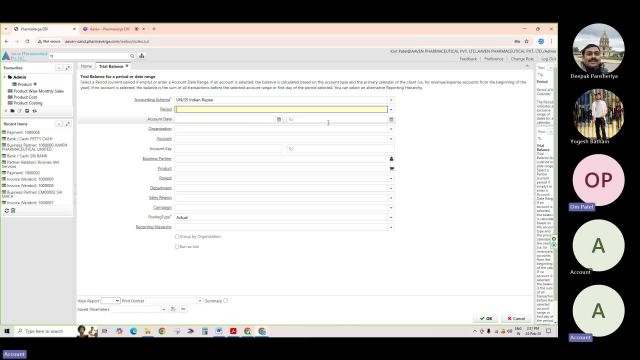The image size is (640, 360).
Task: Click the Cancel button
Action: coord(516,318)
